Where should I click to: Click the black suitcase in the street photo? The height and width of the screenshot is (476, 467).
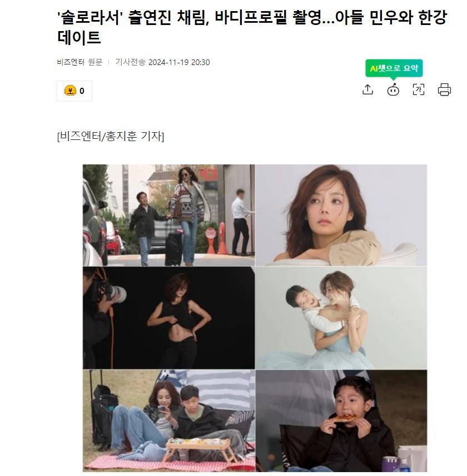click(174, 249)
